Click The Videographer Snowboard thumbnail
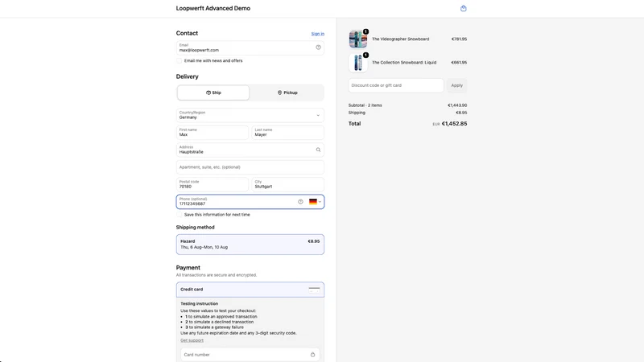 coord(358,39)
